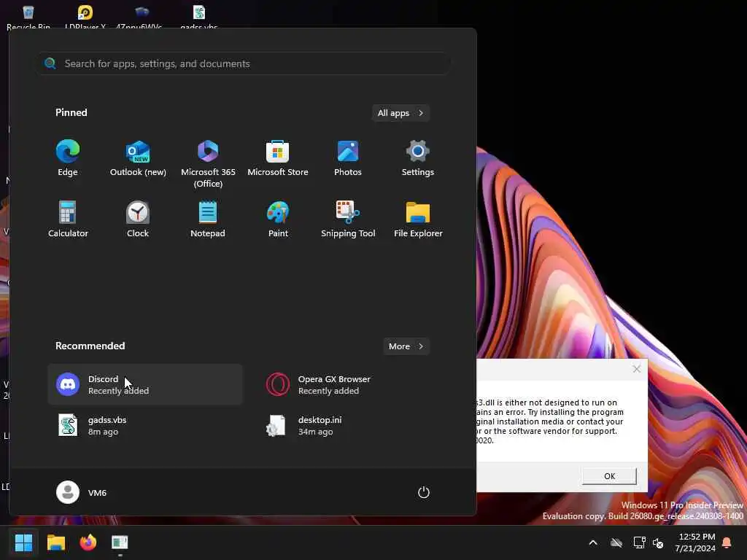Click the OneDrive cloud tray icon
Image resolution: width=747 pixels, height=560 pixels.
point(616,542)
